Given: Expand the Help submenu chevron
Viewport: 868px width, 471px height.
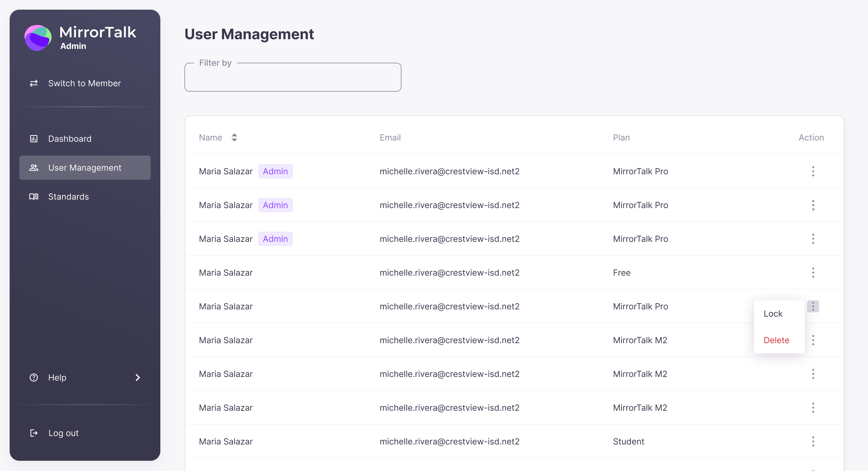Looking at the screenshot, I should (x=137, y=377).
